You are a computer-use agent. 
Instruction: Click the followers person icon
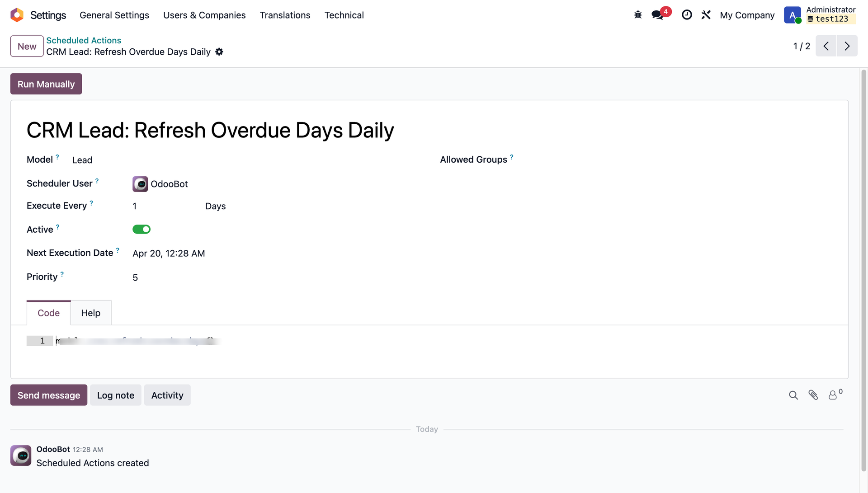833,395
